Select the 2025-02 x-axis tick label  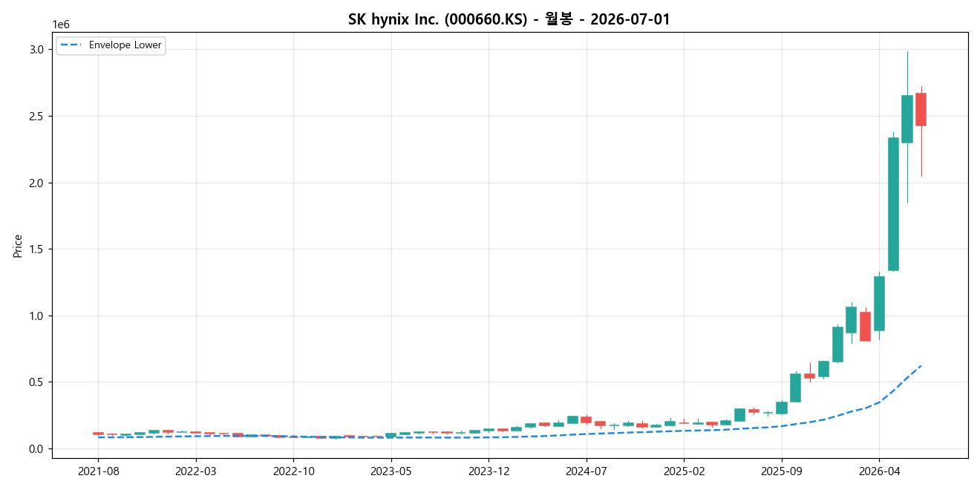(685, 471)
